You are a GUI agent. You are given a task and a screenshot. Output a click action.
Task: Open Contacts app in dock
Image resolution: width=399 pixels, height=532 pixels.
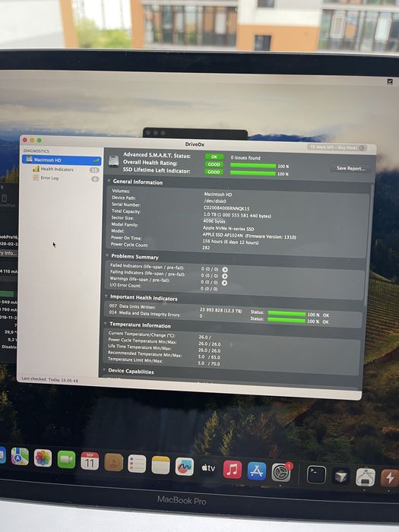point(113,462)
